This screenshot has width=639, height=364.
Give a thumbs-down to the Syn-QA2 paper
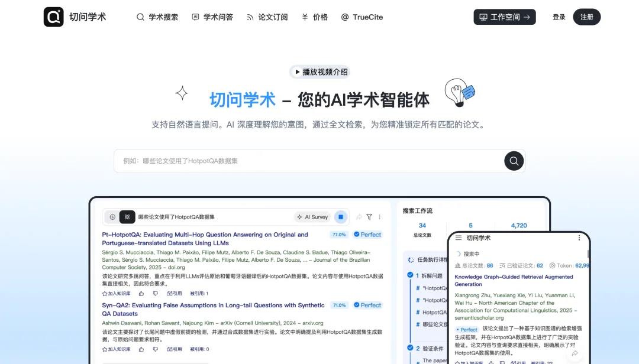[156, 349]
